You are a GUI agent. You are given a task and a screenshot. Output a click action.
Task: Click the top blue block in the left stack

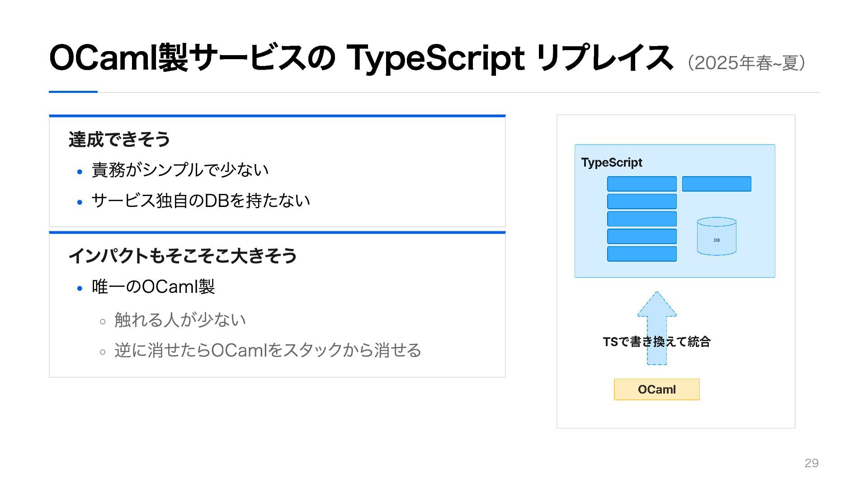coord(642,184)
